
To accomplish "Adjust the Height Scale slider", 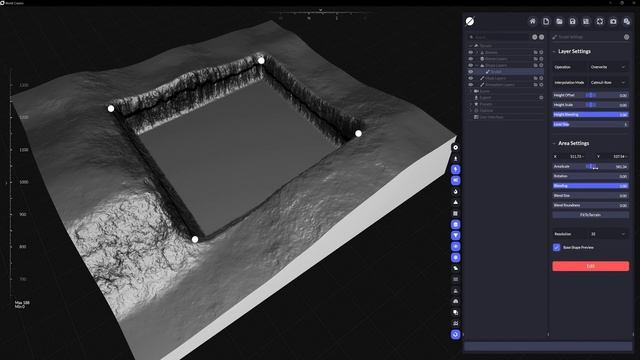I will coord(590,105).
